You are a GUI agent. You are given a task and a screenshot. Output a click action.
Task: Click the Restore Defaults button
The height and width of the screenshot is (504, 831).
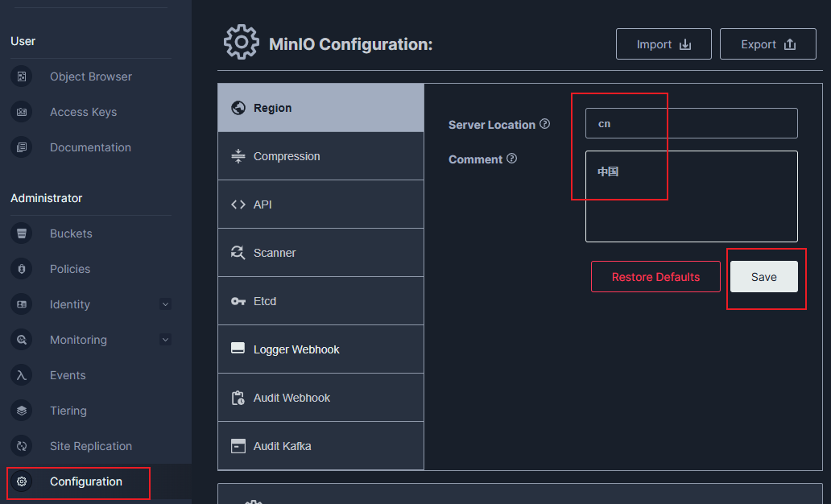click(x=655, y=277)
